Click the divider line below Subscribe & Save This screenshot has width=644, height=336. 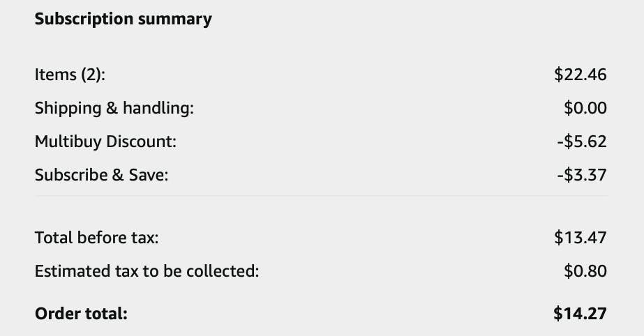point(321,196)
